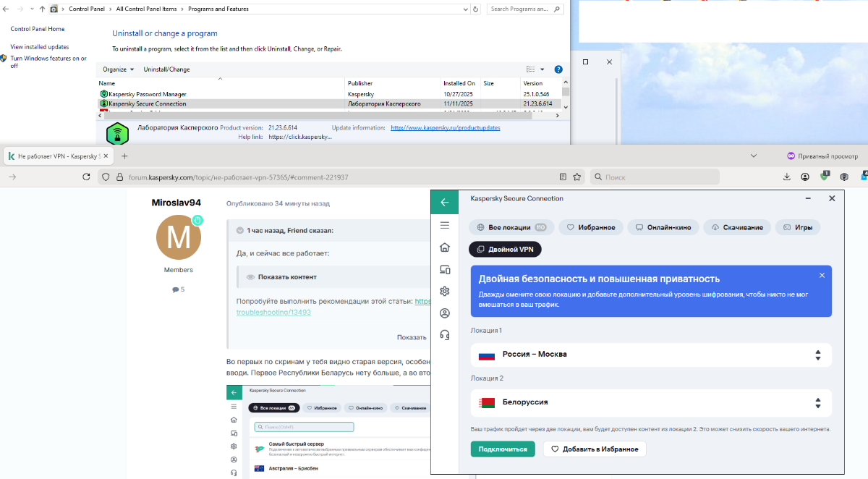Open the devices section in Kaspersky VPN sidebar
This screenshot has height=479, width=868.
pyautogui.click(x=444, y=269)
